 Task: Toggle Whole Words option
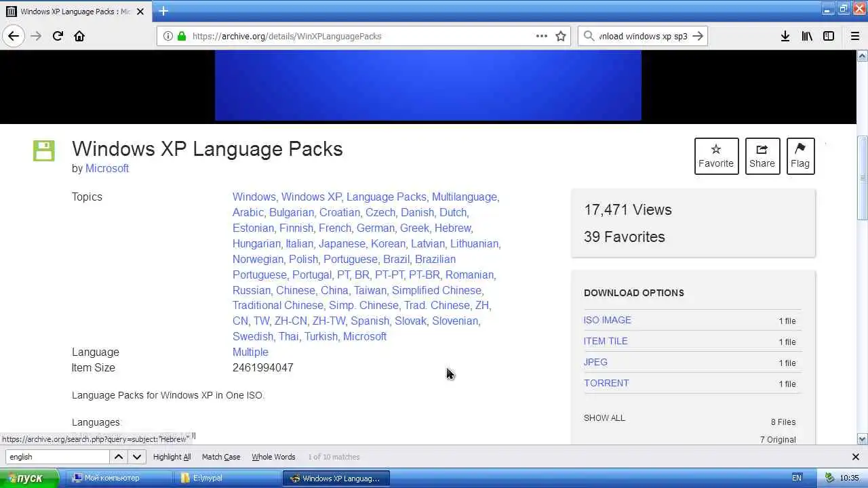pos(273,457)
